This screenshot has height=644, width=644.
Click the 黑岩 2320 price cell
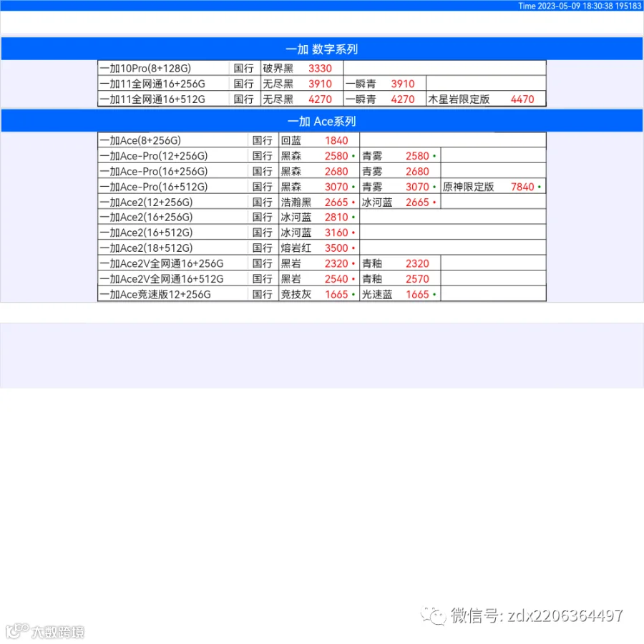(x=319, y=263)
